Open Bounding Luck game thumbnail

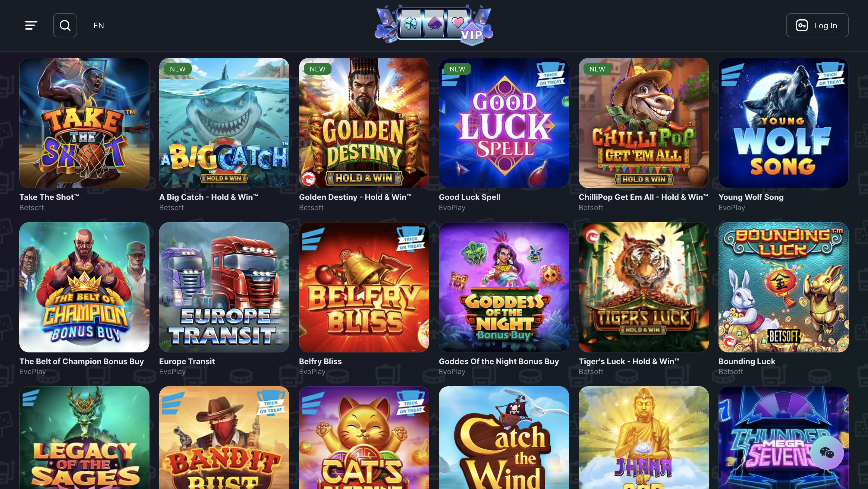783,287
